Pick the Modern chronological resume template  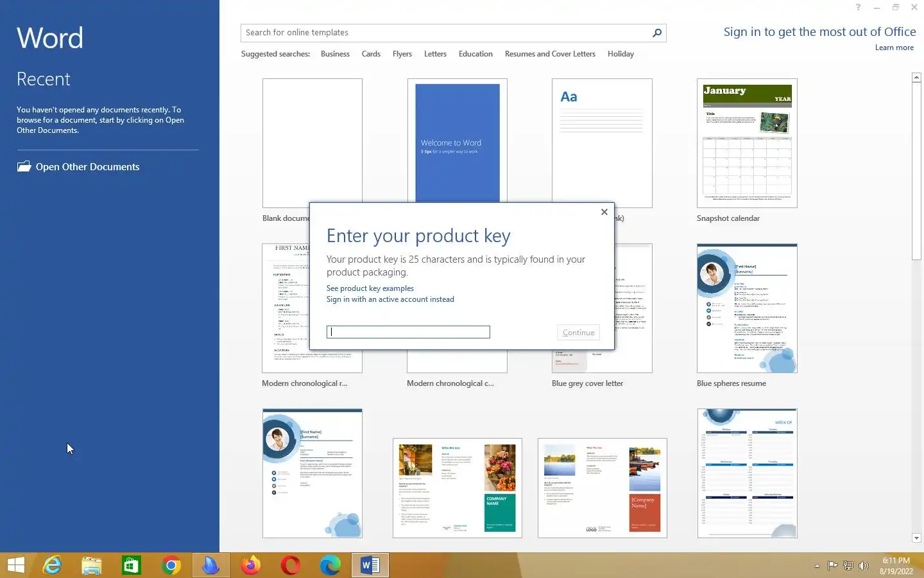(286, 308)
